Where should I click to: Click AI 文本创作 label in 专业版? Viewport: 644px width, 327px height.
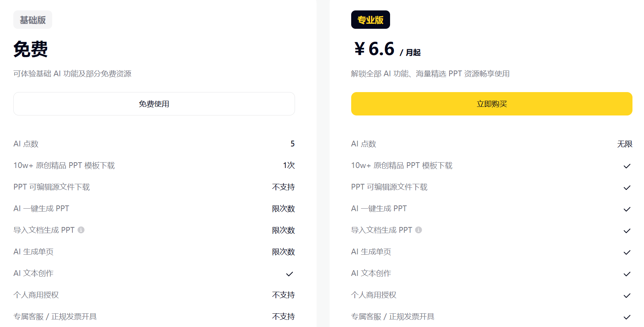371,273
